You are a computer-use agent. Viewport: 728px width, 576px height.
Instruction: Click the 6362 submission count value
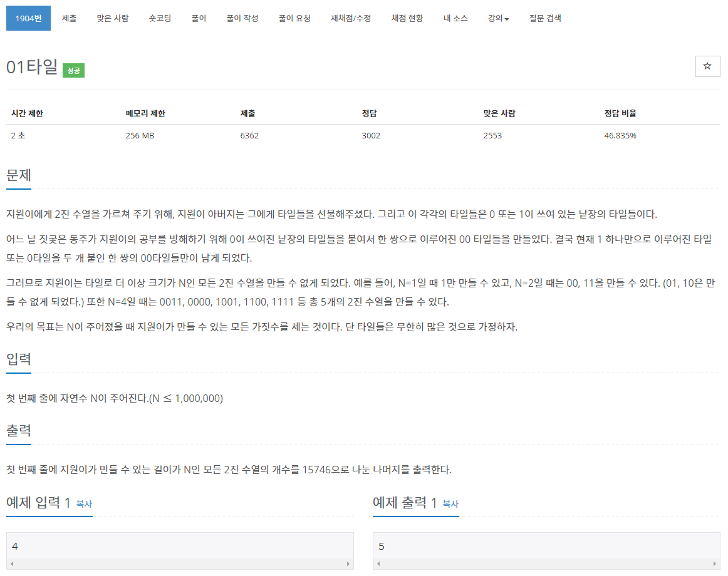(x=249, y=135)
